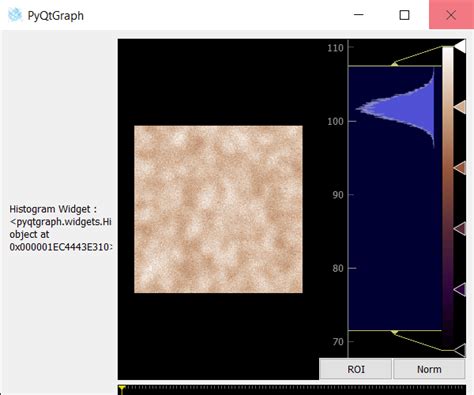Click the white gradient tick at top
This screenshot has width=474, height=395.
tap(460, 46)
